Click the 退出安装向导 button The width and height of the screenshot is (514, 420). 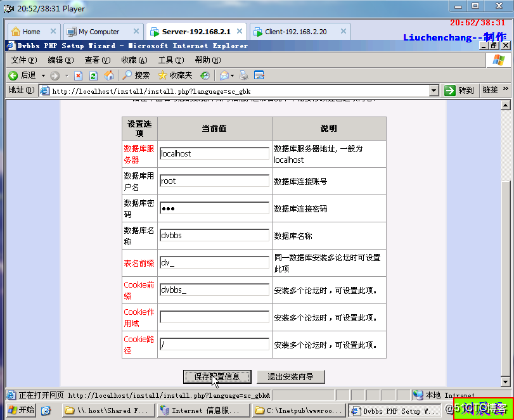pos(291,377)
